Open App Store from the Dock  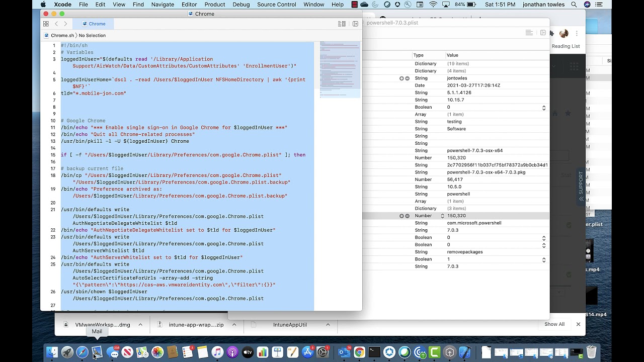tap(307, 352)
